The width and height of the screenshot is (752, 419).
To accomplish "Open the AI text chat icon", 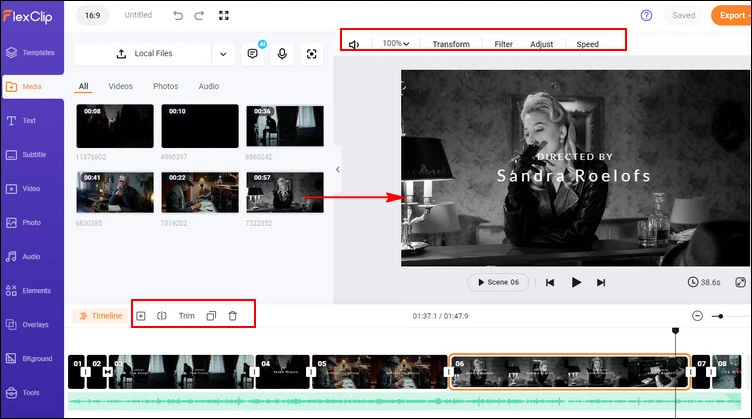I will click(x=253, y=54).
